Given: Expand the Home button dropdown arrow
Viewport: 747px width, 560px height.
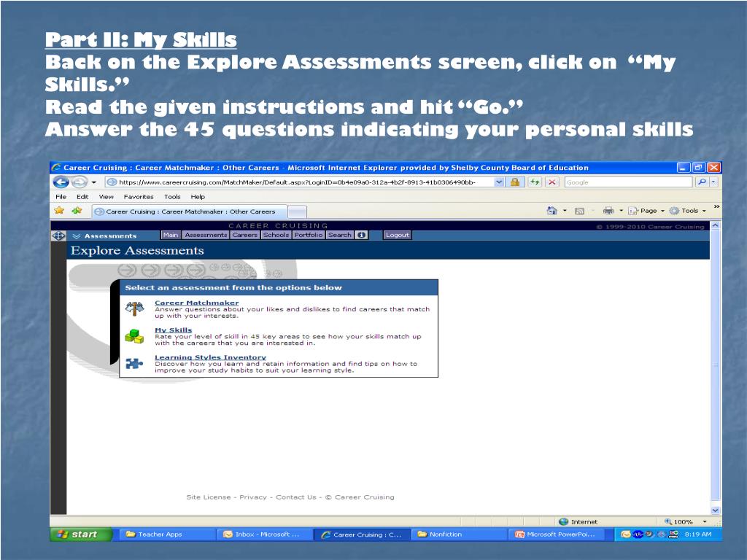Looking at the screenshot, I should [x=565, y=211].
